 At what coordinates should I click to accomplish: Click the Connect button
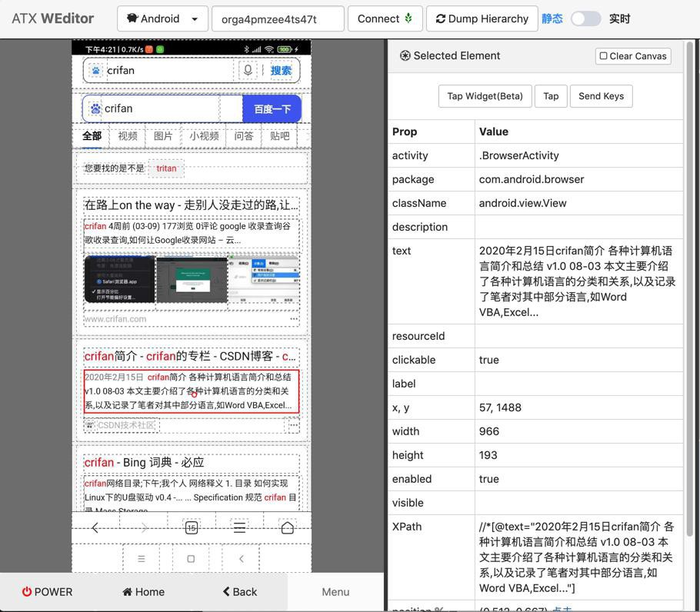(385, 18)
